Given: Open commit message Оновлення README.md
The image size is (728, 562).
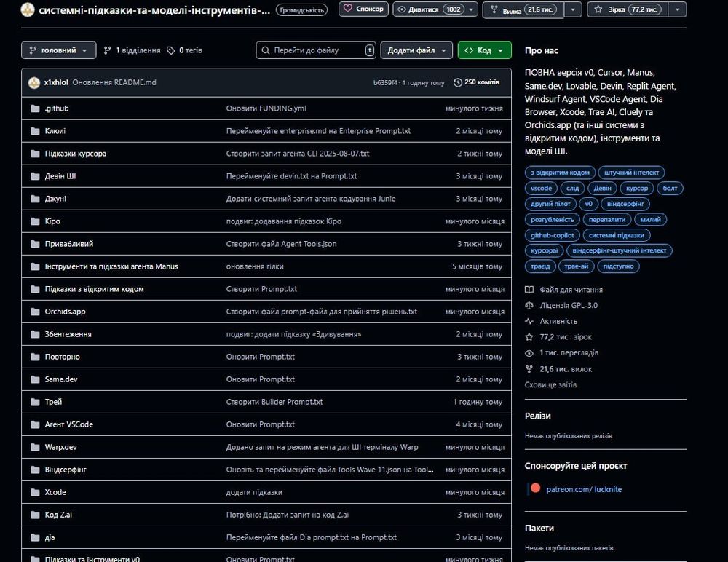Looking at the screenshot, I should pos(114,82).
